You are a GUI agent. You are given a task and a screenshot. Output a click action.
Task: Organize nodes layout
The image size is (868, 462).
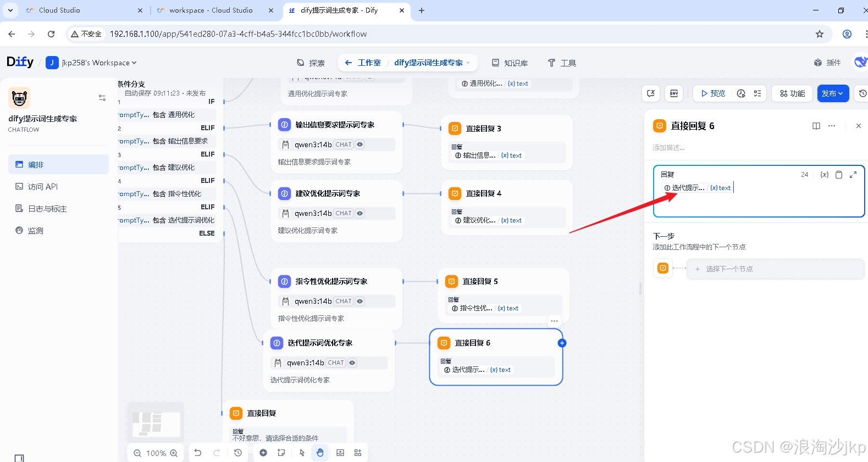(358, 453)
